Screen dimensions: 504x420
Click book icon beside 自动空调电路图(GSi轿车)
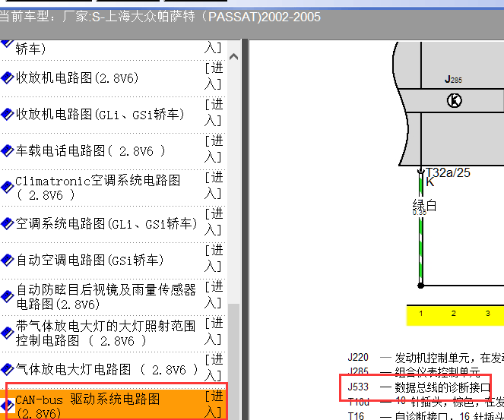click(x=7, y=260)
